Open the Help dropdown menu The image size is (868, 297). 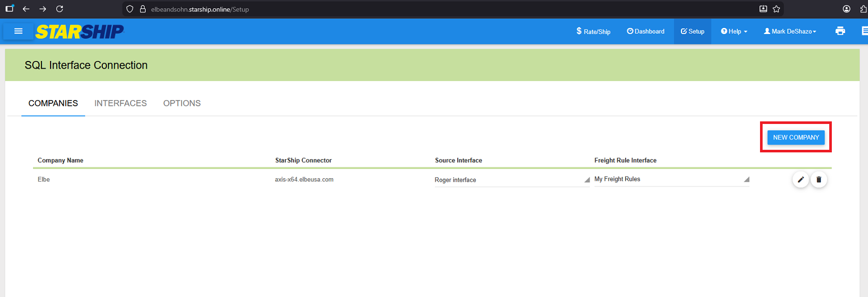point(734,32)
